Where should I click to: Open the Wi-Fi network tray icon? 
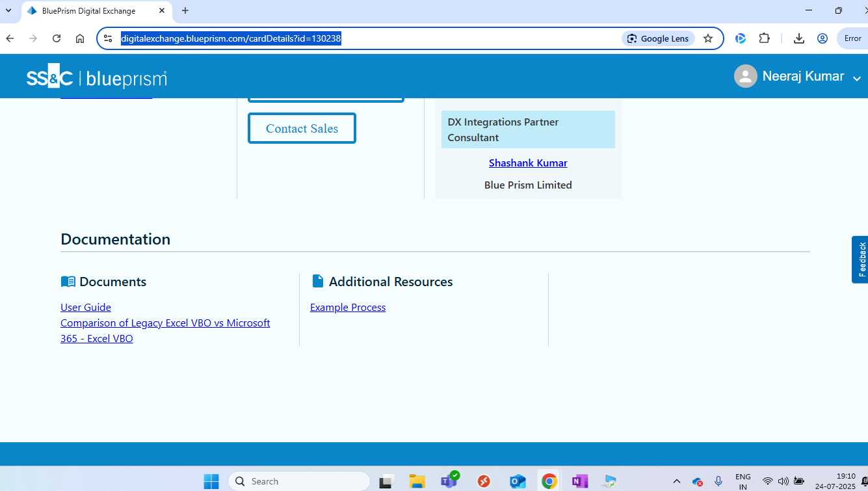[768, 481]
